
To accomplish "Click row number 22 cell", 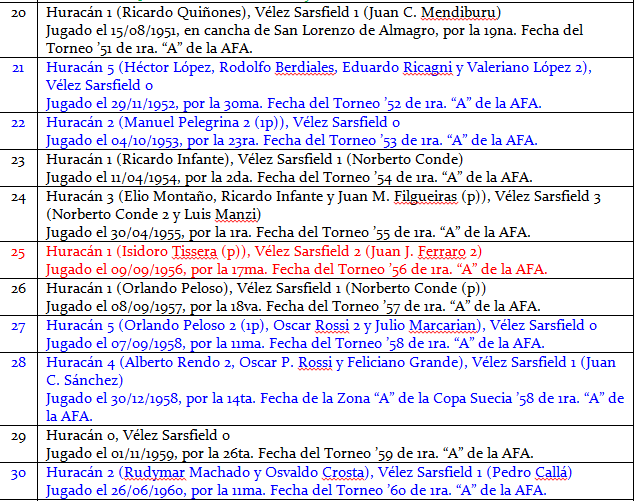I will 18,131.
